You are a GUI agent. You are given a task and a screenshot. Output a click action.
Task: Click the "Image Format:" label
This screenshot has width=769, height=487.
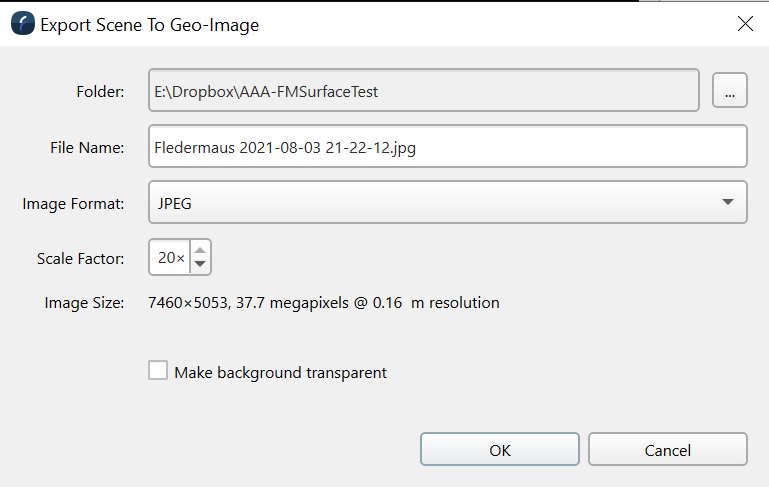(x=73, y=204)
